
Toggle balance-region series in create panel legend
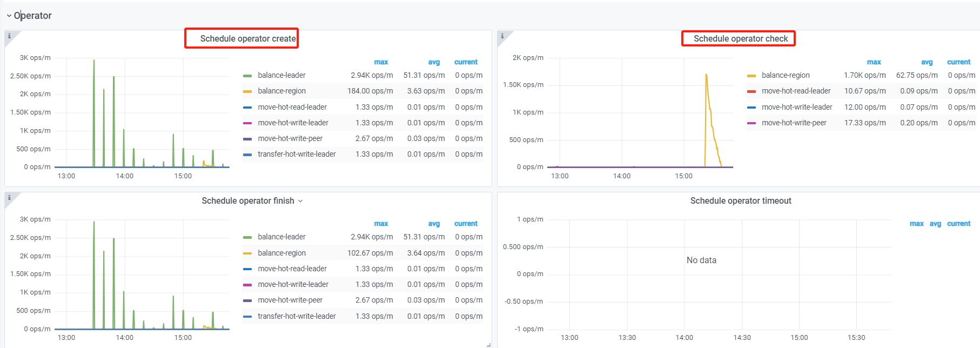(281, 91)
